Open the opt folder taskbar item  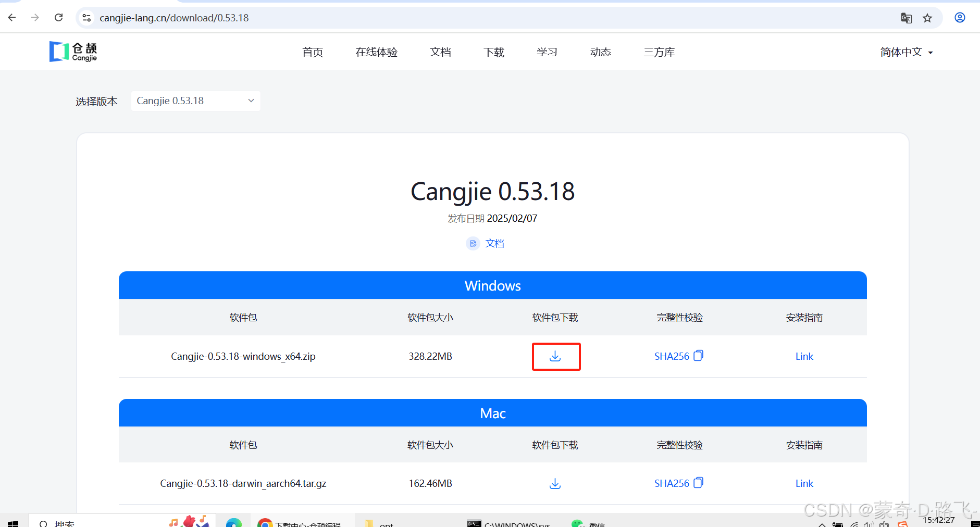pos(379,523)
